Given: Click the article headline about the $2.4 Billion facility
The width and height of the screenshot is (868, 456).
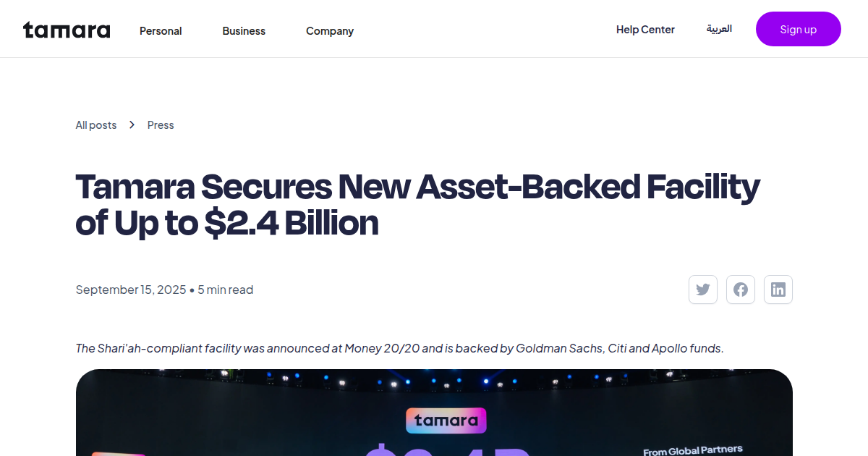Looking at the screenshot, I should [x=417, y=204].
